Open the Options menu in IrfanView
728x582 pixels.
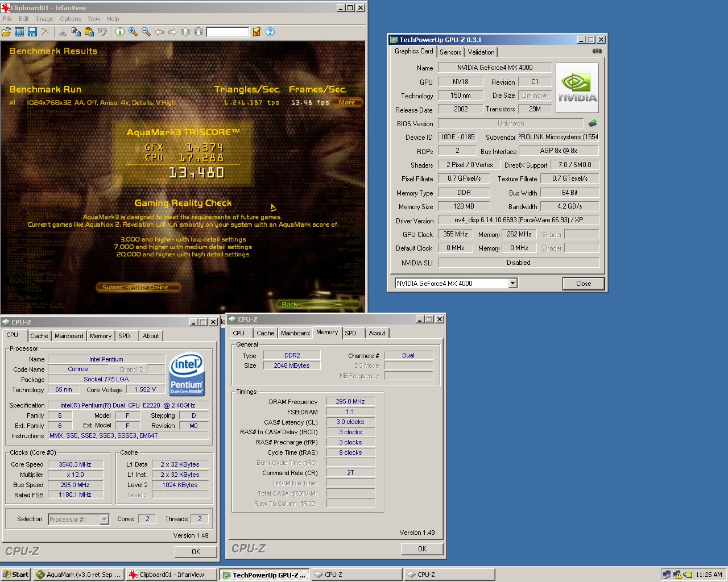tap(71, 19)
